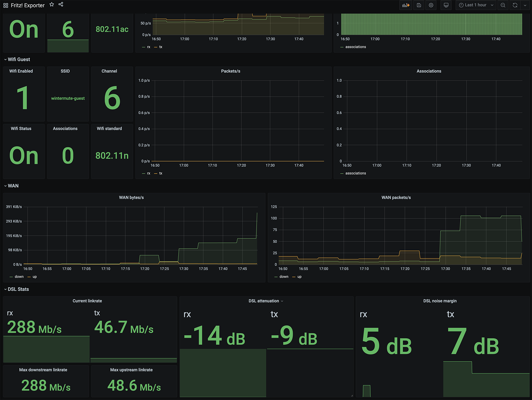Refresh the dashboard
This screenshot has height=400, width=532.
[x=515, y=5]
